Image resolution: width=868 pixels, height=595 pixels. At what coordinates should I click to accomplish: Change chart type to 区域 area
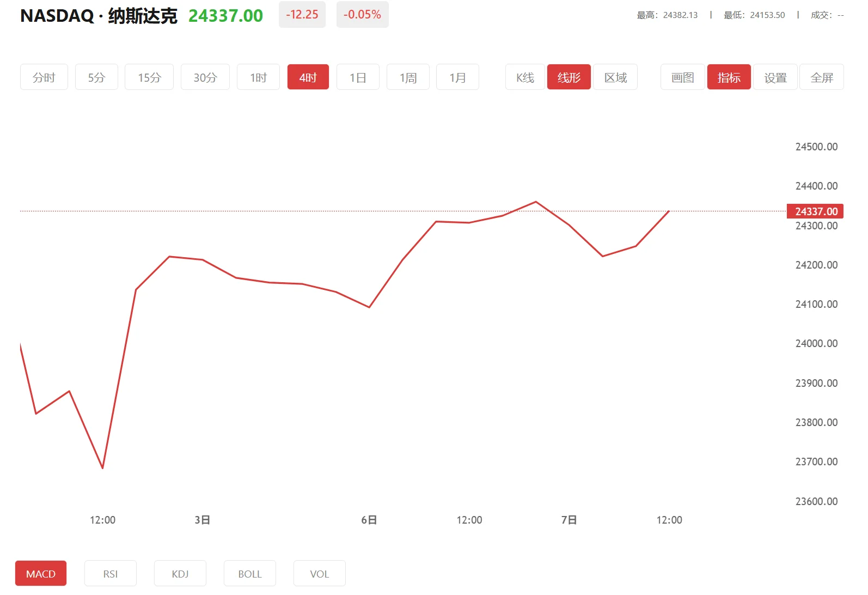(x=615, y=77)
